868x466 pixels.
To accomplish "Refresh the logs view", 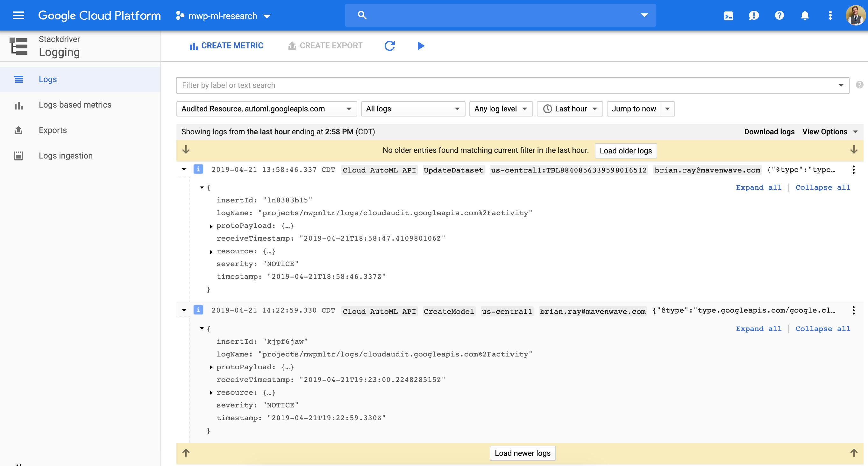I will [x=389, y=46].
